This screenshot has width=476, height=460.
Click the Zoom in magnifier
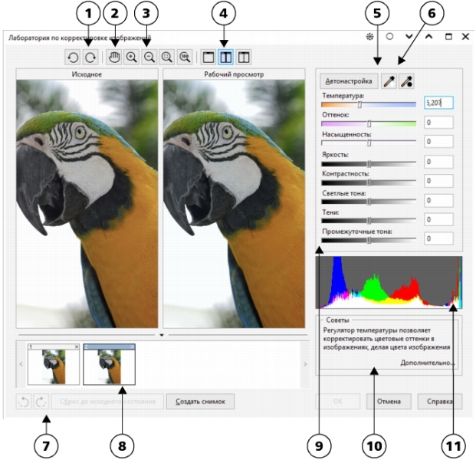click(x=132, y=58)
